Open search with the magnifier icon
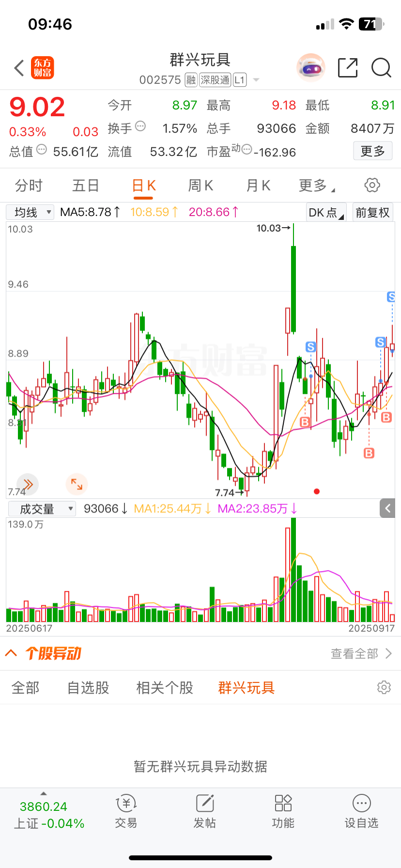 point(381,68)
